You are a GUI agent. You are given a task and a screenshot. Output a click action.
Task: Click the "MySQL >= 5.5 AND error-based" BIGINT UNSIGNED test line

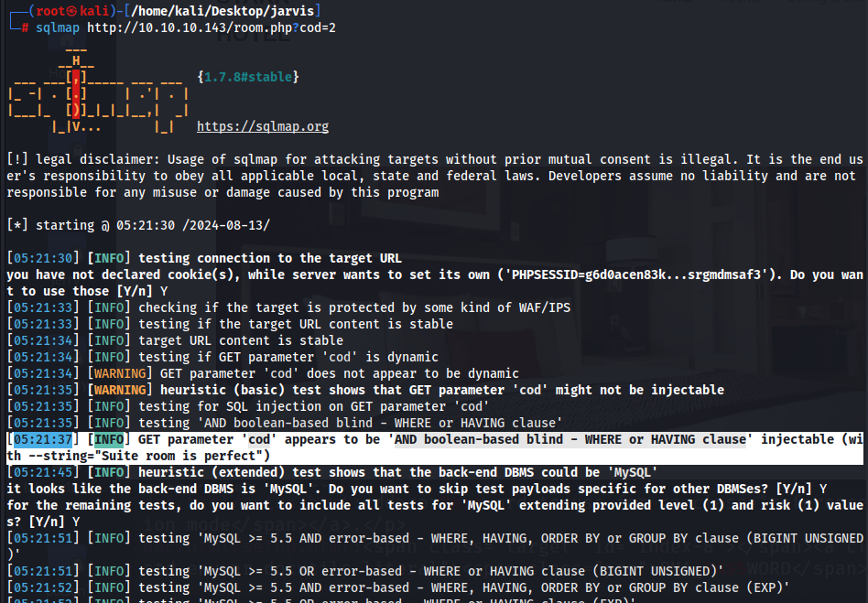click(435, 546)
